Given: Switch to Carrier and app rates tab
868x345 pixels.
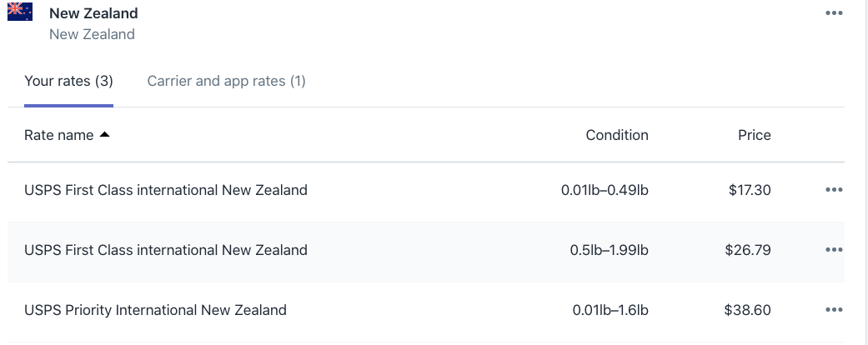Looking at the screenshot, I should pos(227,82).
